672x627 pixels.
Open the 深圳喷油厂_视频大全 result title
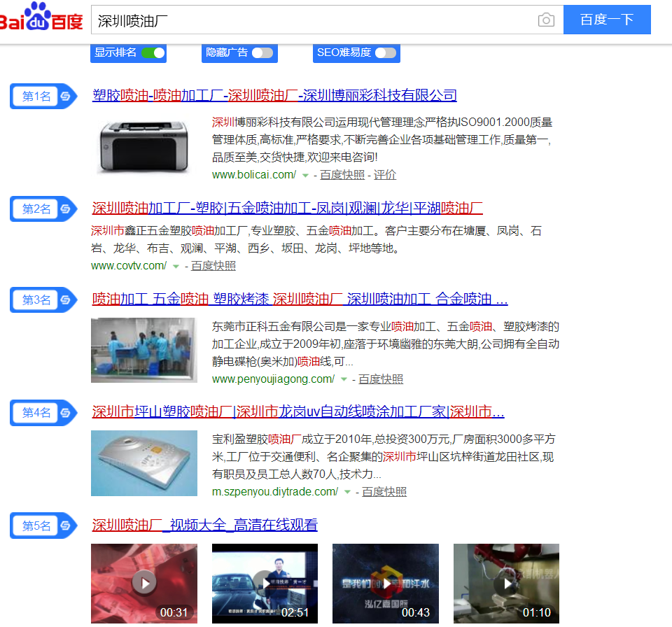click(205, 525)
